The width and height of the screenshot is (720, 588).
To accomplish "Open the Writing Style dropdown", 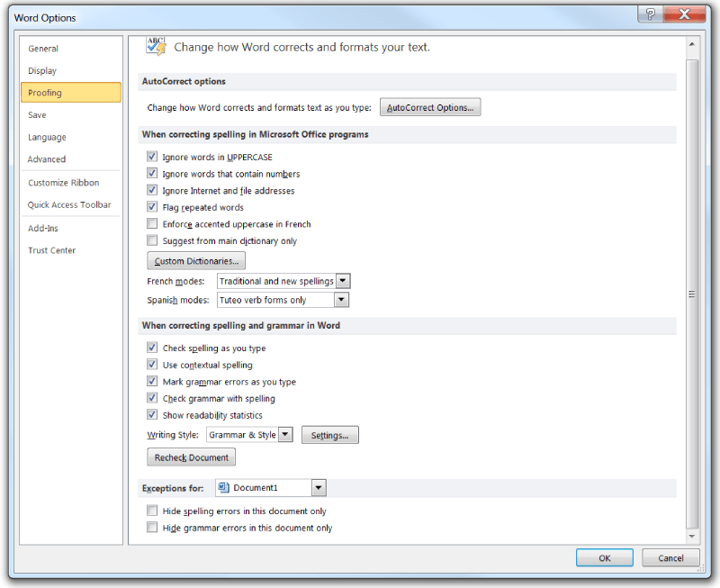I will pyautogui.click(x=285, y=435).
